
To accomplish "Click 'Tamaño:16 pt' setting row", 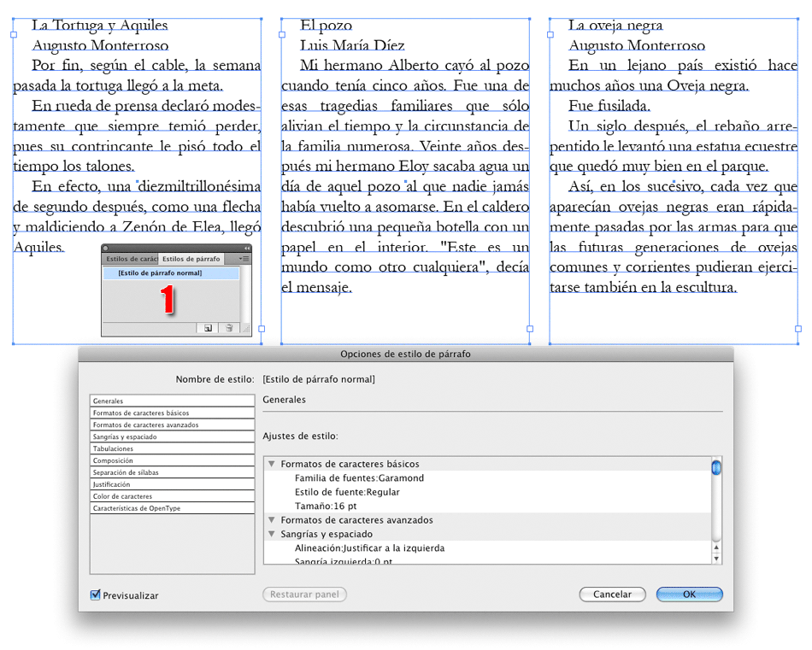I will point(488,507).
